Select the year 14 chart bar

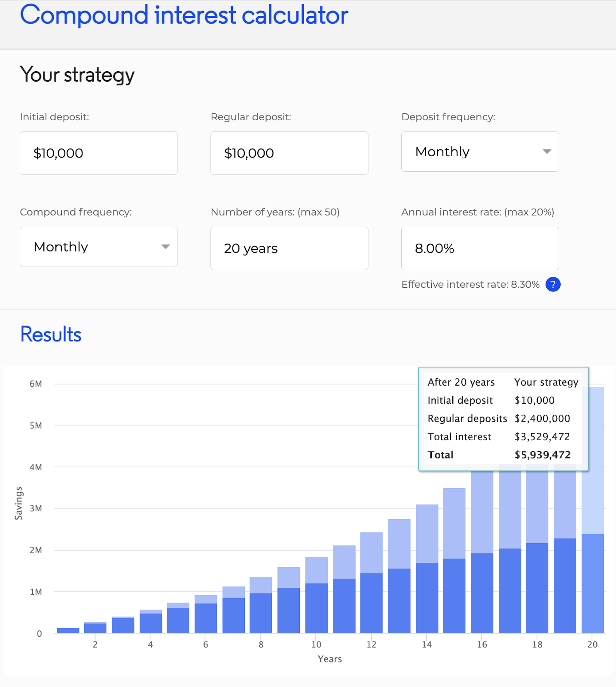[427, 568]
